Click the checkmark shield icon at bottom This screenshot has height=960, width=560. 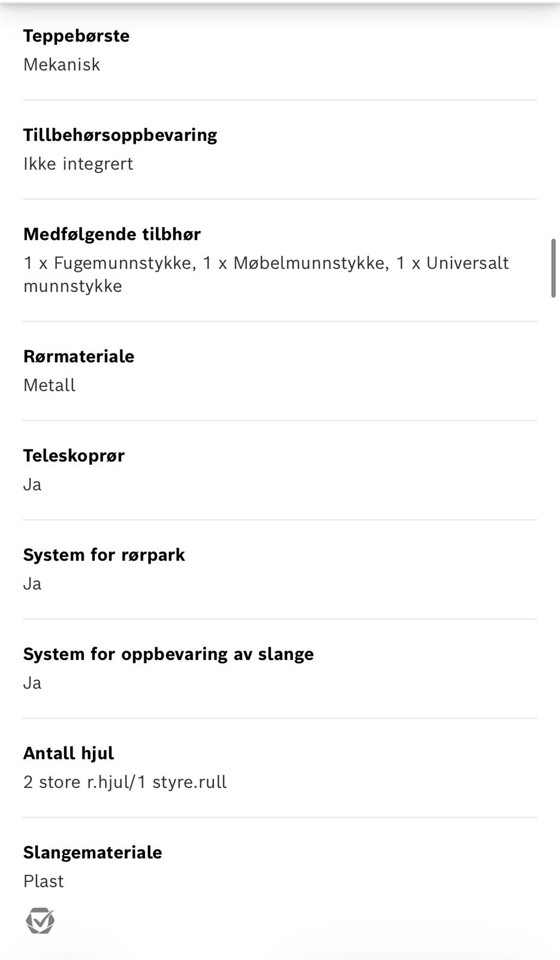point(40,920)
